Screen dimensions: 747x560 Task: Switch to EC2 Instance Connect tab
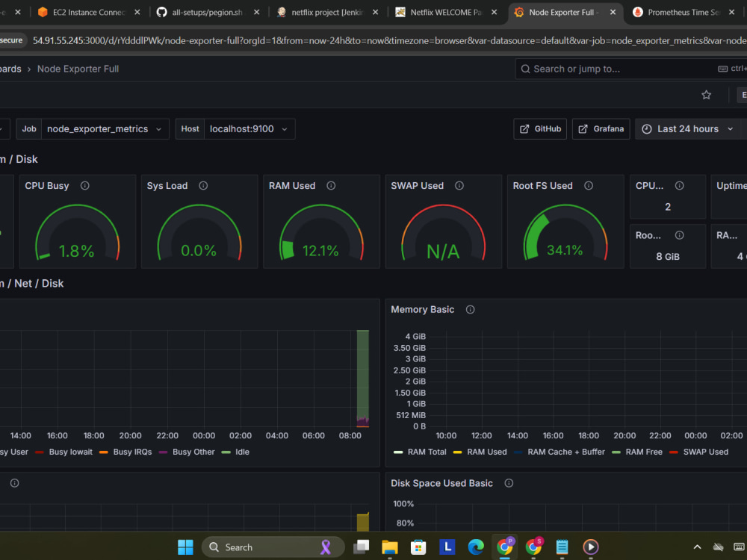pos(89,13)
